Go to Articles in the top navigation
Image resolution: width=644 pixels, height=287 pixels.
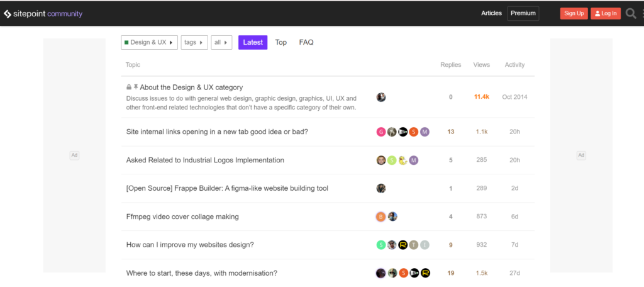(x=491, y=13)
